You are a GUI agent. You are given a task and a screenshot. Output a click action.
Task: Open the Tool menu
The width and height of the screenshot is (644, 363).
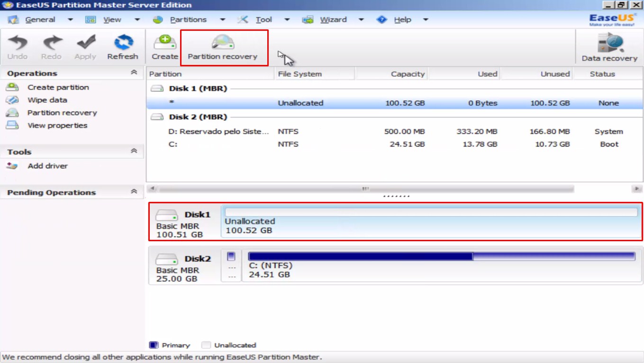(x=264, y=19)
